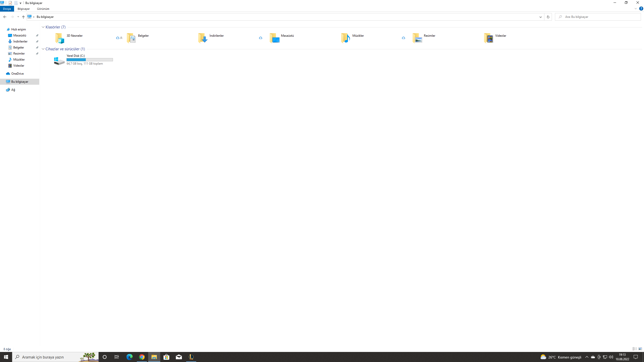
Task: Go up one folder level arrow
Action: point(23,17)
